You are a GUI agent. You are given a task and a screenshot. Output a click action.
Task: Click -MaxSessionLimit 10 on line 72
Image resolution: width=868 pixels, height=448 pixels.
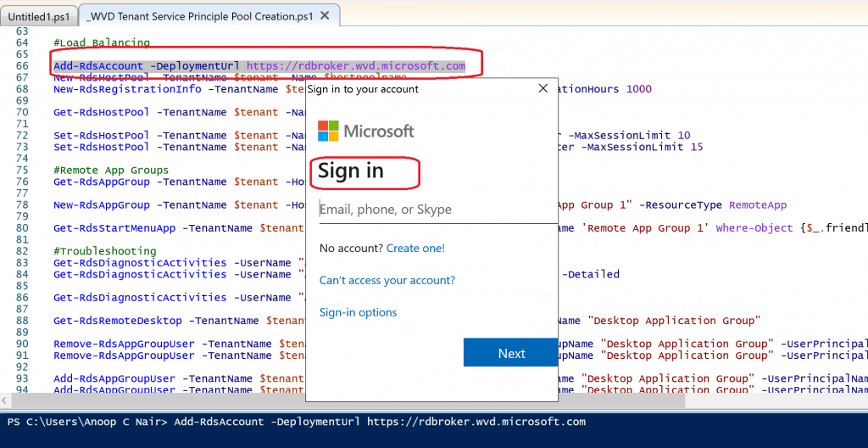[x=630, y=135]
